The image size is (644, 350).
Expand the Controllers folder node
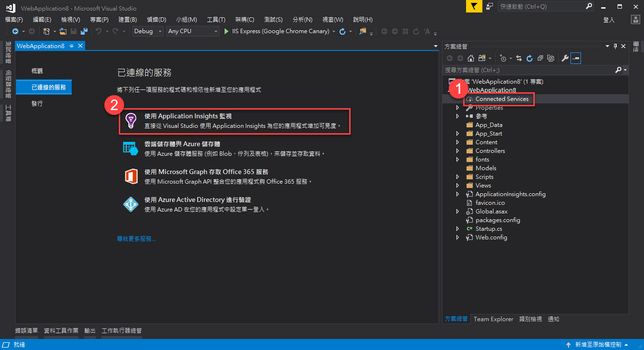click(457, 151)
